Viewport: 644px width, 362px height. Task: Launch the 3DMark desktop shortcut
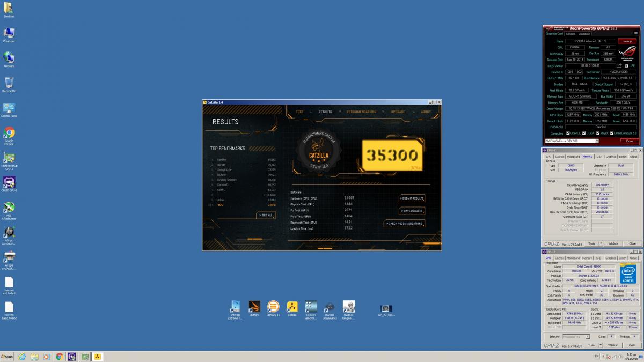pyautogui.click(x=254, y=308)
